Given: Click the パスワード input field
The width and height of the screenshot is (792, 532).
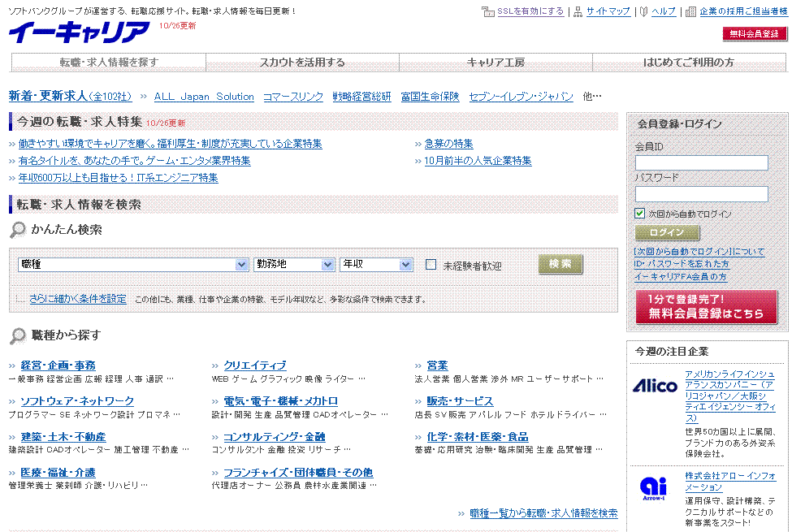Looking at the screenshot, I should 702,194.
